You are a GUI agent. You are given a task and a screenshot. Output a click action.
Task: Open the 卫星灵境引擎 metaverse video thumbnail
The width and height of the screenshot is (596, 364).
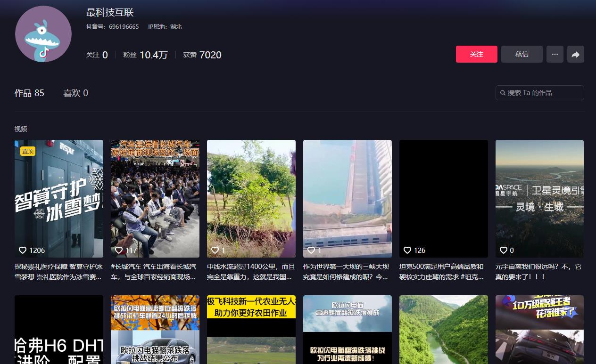tap(539, 199)
